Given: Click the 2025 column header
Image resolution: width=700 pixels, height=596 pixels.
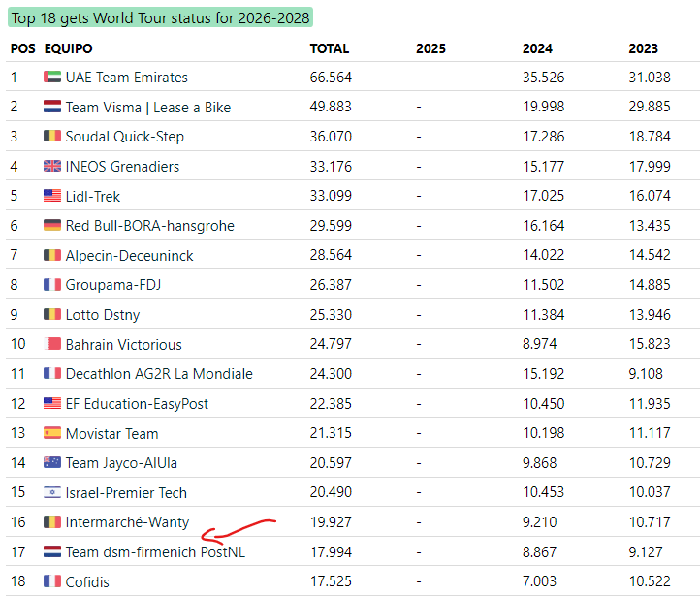Looking at the screenshot, I should coord(430,48).
